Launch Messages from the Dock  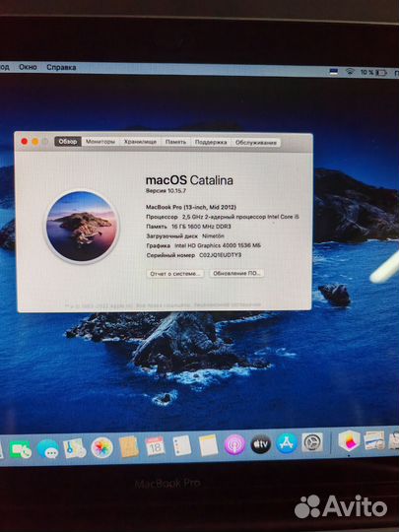48,449
